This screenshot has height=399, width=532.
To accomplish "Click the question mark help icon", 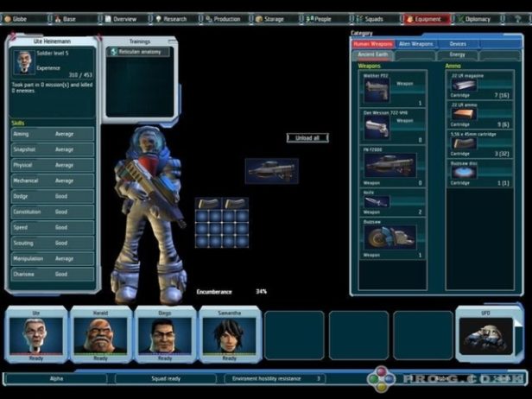I will 518,19.
